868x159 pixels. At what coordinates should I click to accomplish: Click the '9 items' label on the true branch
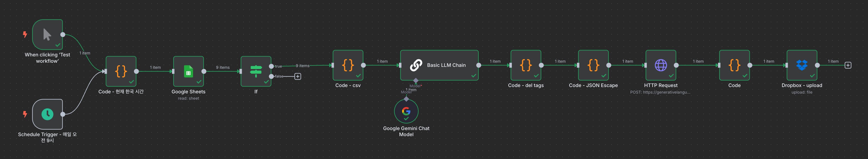[x=302, y=66]
